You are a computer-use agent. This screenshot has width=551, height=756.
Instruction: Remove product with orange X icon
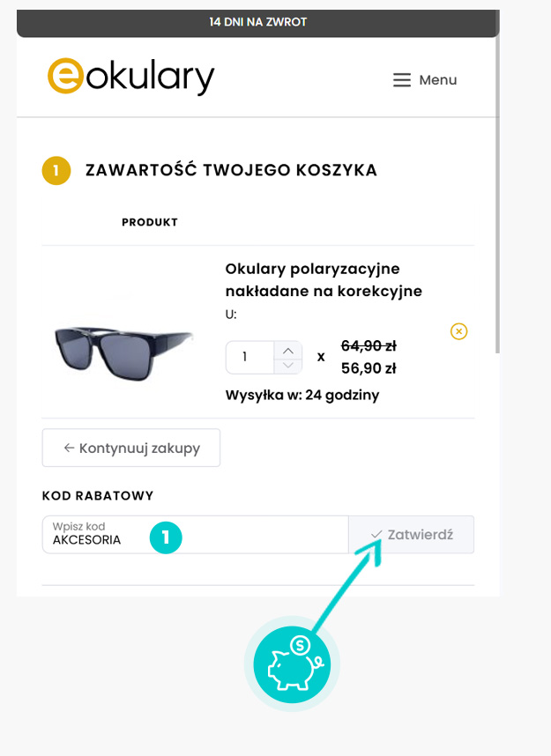[x=458, y=331]
